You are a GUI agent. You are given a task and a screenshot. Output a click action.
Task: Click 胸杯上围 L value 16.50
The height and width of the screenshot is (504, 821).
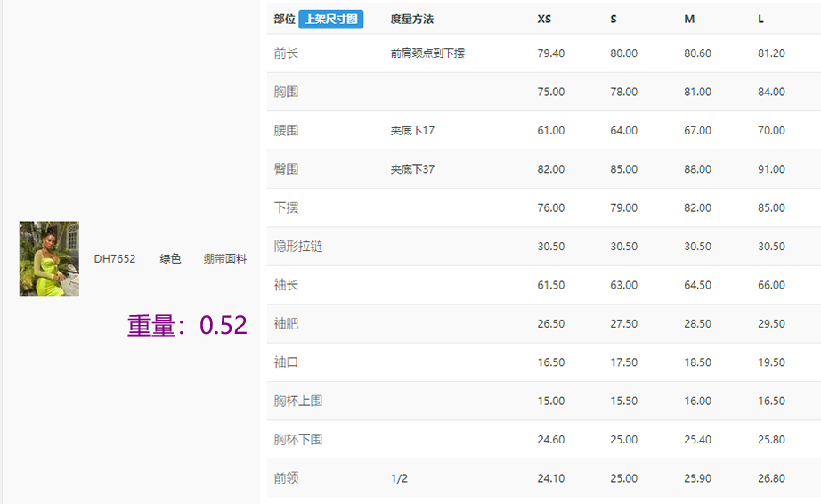pos(771,401)
